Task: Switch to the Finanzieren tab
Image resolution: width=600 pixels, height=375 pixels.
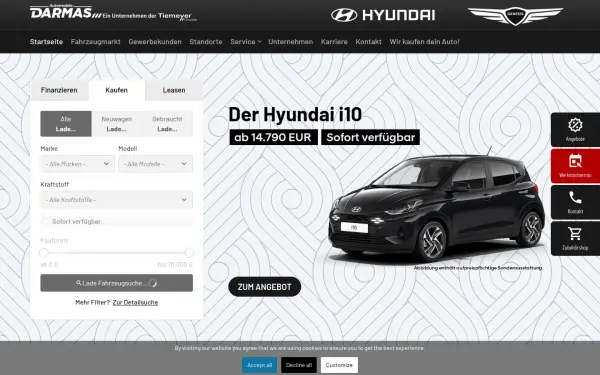Action: coord(59,90)
